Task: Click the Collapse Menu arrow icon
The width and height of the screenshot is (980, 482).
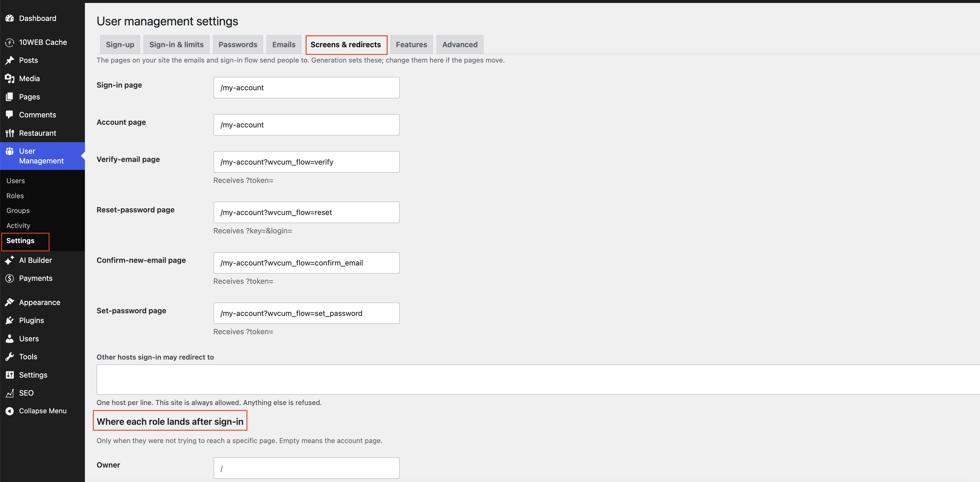Action: [x=9, y=411]
